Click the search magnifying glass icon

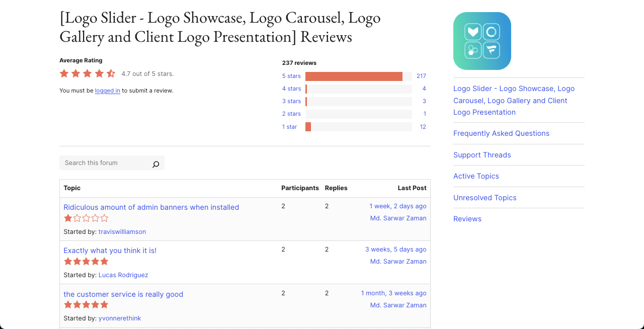tap(155, 163)
